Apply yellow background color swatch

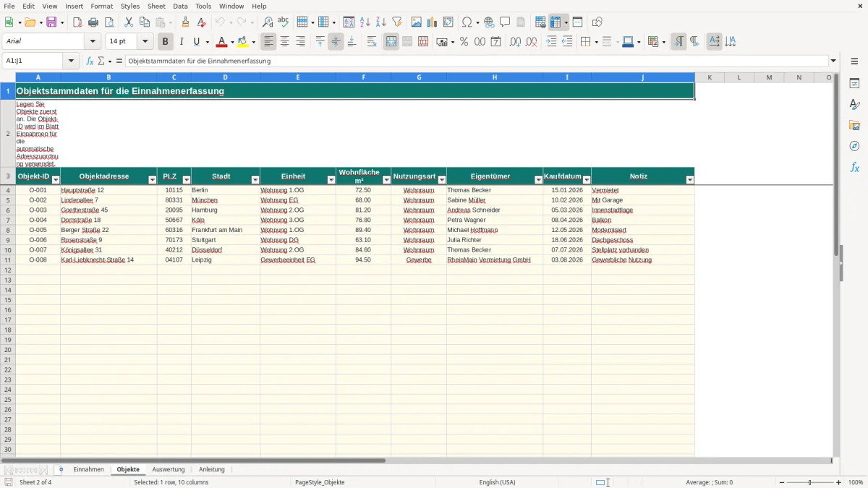click(242, 42)
